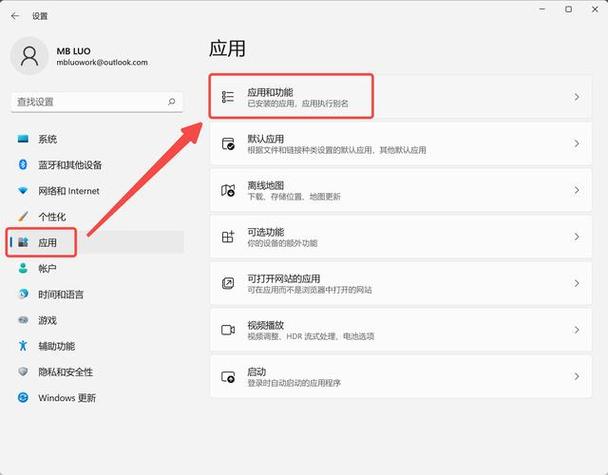Open 网络和 Internet category
Screen dimensions: 608x475
click(96, 191)
